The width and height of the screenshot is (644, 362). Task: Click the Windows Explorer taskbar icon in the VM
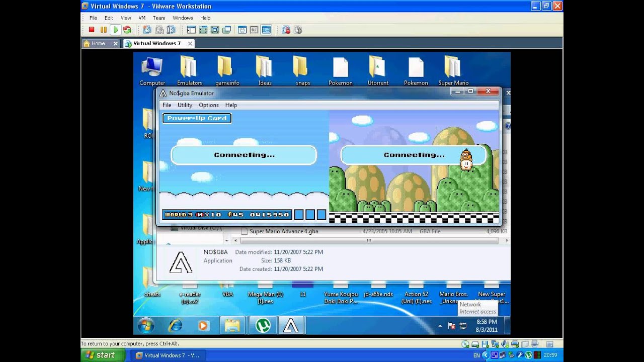[232, 326]
